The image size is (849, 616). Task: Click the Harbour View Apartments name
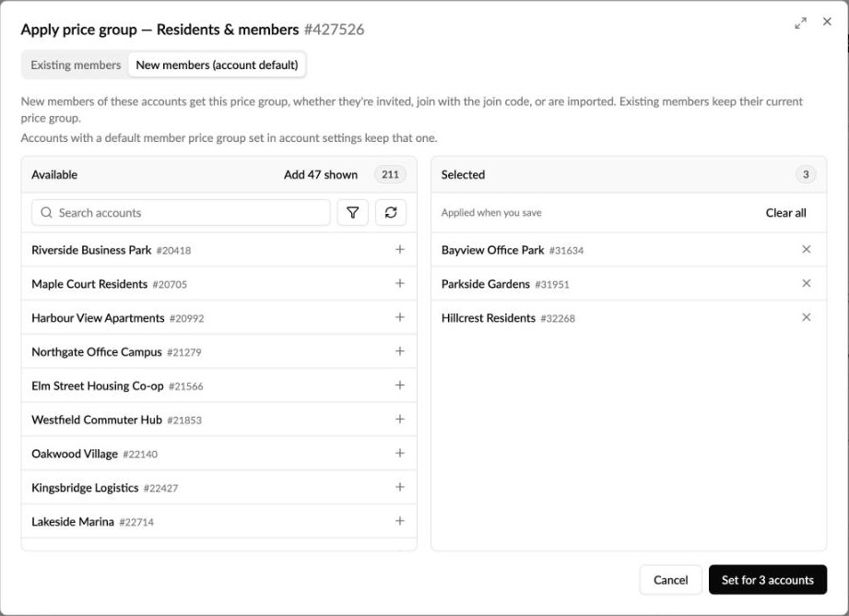pos(98,318)
